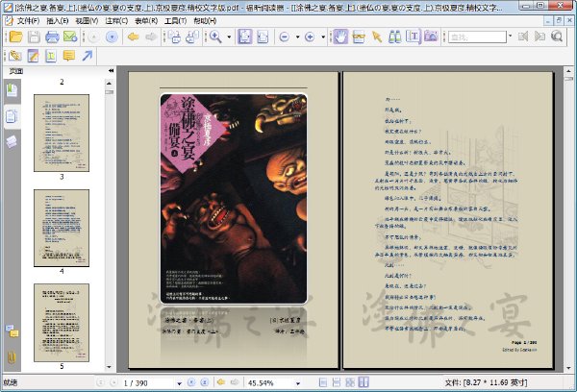This screenshot has height=392, width=577.
Task: Find previous match button
Action: pos(523,37)
